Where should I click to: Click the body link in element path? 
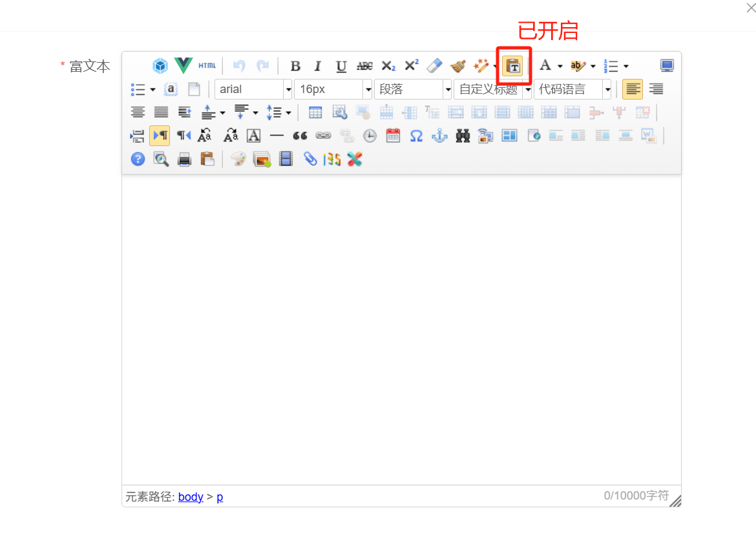[x=191, y=496]
